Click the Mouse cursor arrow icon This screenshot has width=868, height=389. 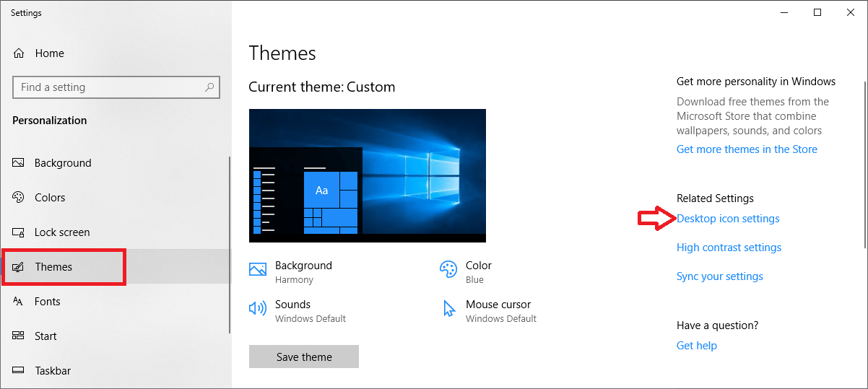click(449, 309)
